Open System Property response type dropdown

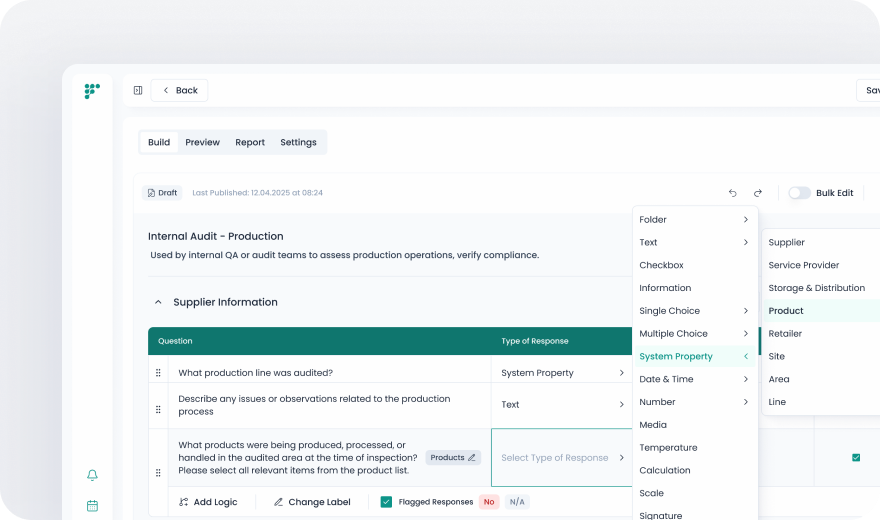[x=562, y=373]
